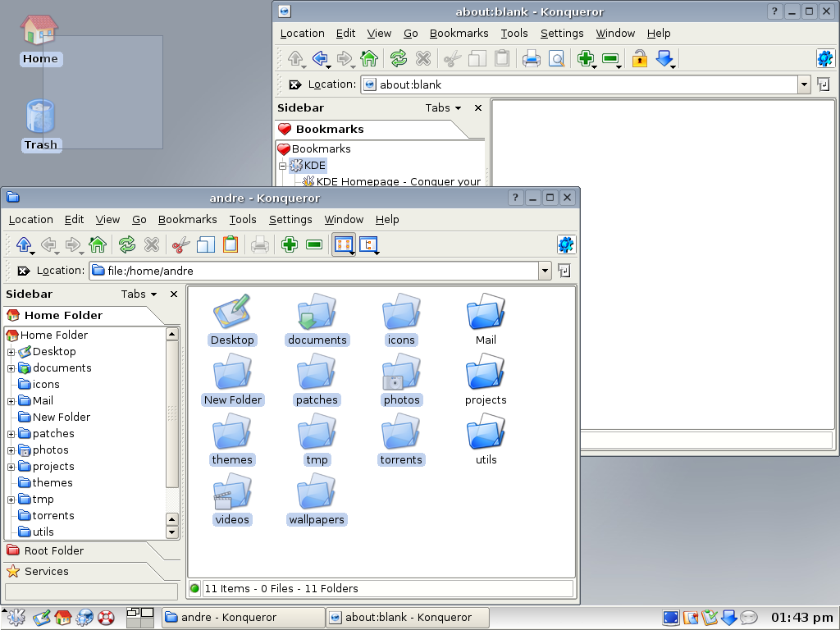Open Help menu in about:blank Konqueror
This screenshot has height=630, width=840.
coord(659,33)
